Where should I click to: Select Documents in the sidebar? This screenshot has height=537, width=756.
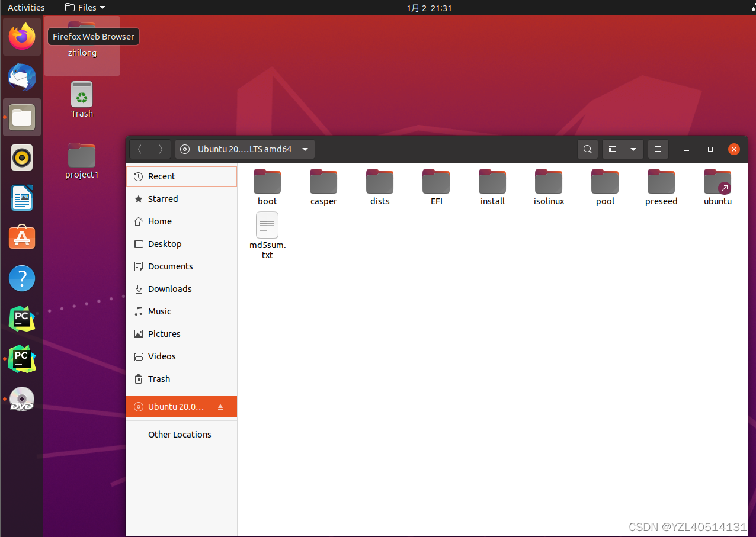click(x=170, y=266)
